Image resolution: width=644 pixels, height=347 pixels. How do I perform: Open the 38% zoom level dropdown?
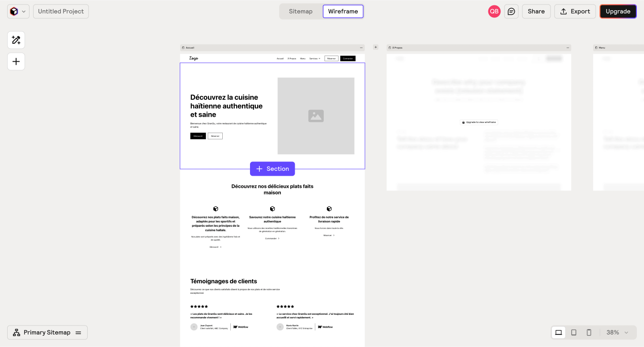pos(618,332)
